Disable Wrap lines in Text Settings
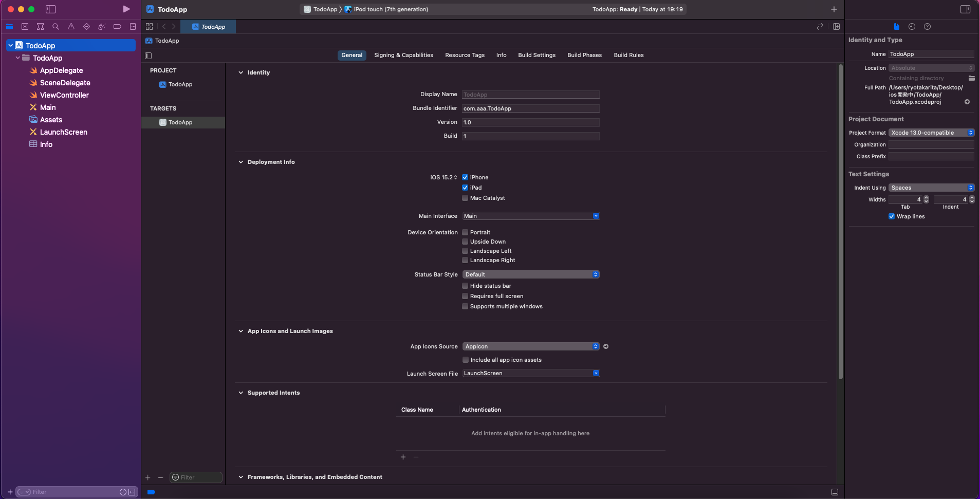The height and width of the screenshot is (499, 980). [892, 216]
